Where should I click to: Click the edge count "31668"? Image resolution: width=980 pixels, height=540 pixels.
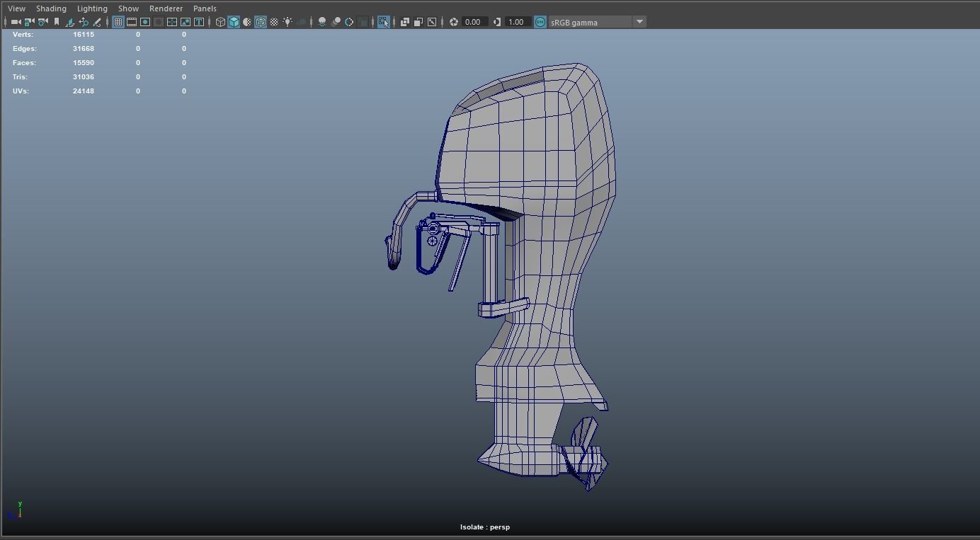pos(84,48)
